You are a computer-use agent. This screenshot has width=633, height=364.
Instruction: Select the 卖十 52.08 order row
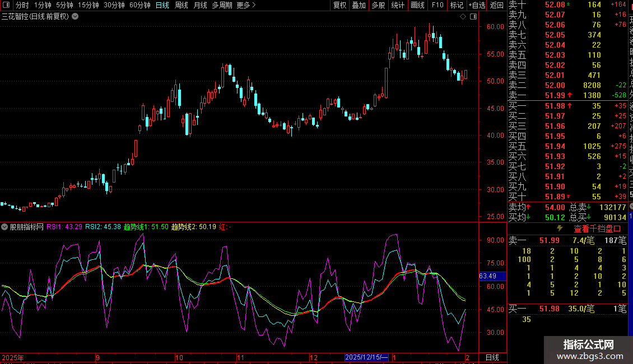point(568,4)
